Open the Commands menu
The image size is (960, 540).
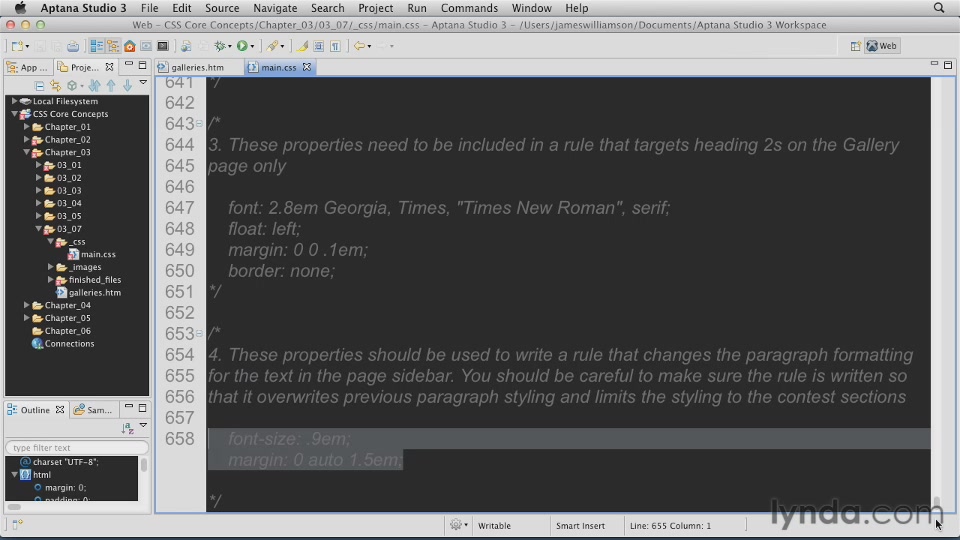[469, 8]
